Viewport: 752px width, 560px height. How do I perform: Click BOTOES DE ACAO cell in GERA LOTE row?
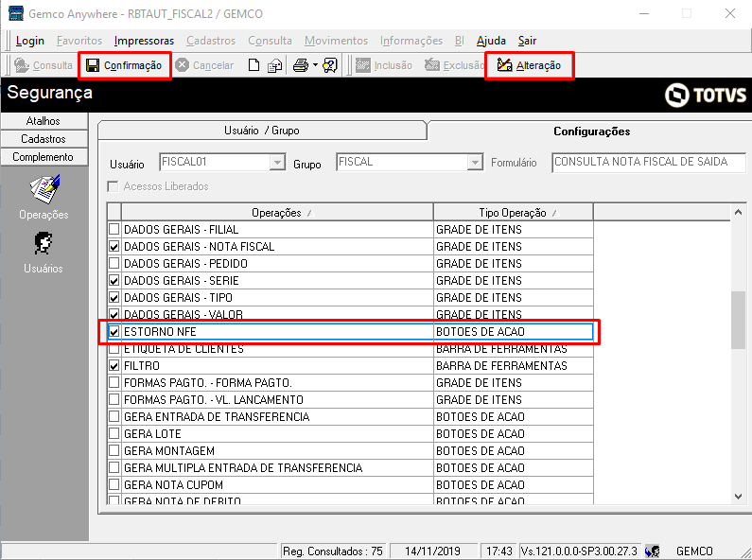tap(514, 434)
